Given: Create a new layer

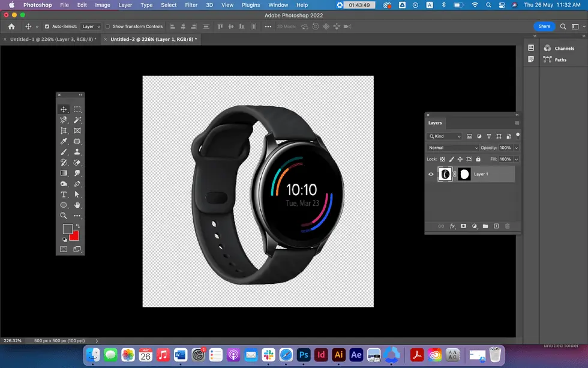Looking at the screenshot, I should (x=497, y=226).
